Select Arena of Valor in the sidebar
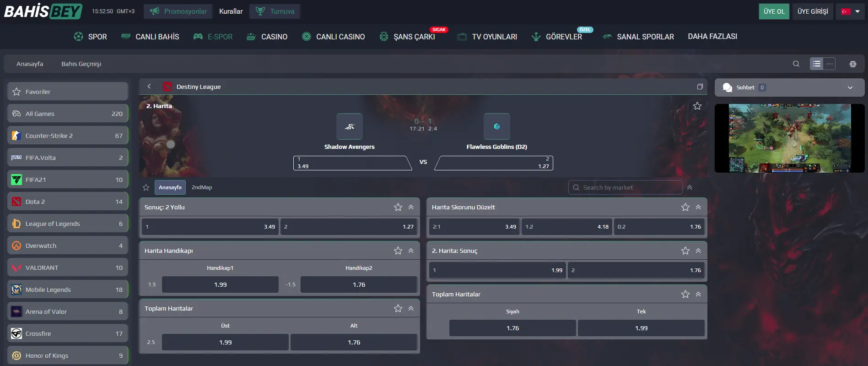Image resolution: width=868 pixels, height=366 pixels. pyautogui.click(x=68, y=311)
